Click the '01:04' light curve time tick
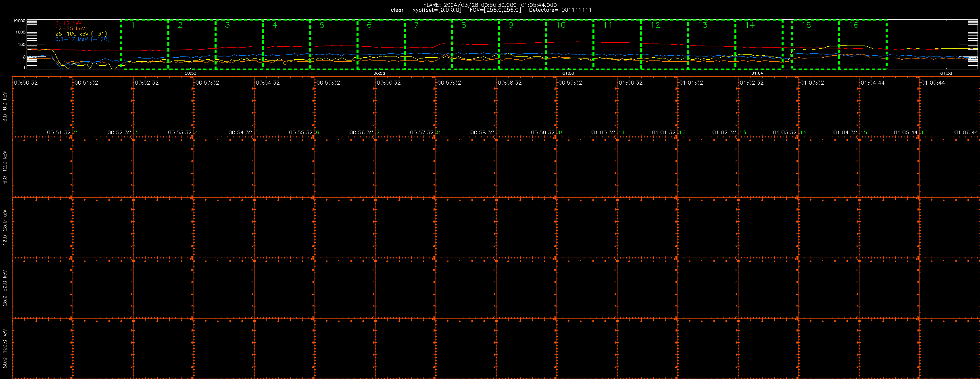Screen dimensions: 980x379 (757, 73)
